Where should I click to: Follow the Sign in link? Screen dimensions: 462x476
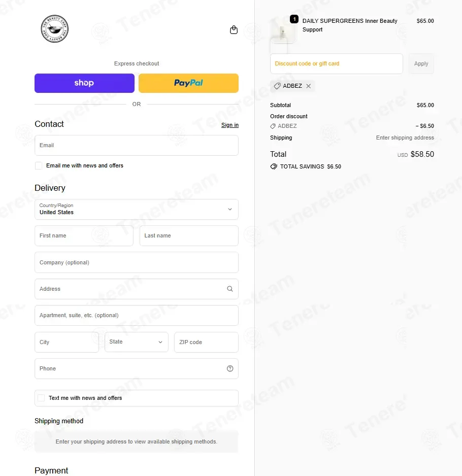tap(229, 125)
